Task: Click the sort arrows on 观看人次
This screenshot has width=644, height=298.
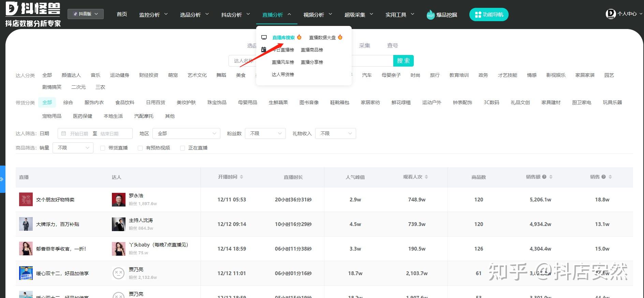Action: [x=426, y=177]
